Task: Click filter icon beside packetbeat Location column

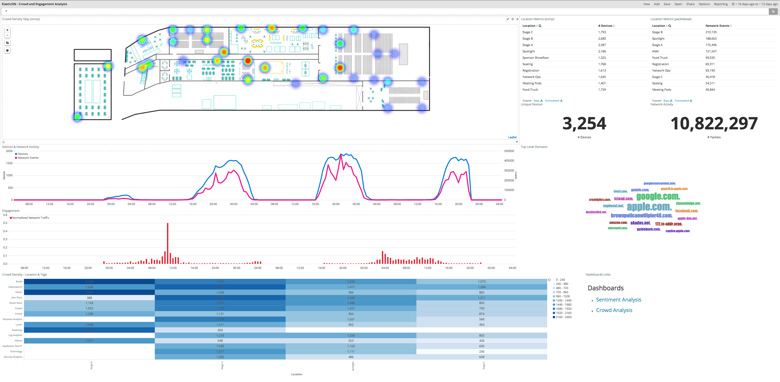Action: point(670,25)
